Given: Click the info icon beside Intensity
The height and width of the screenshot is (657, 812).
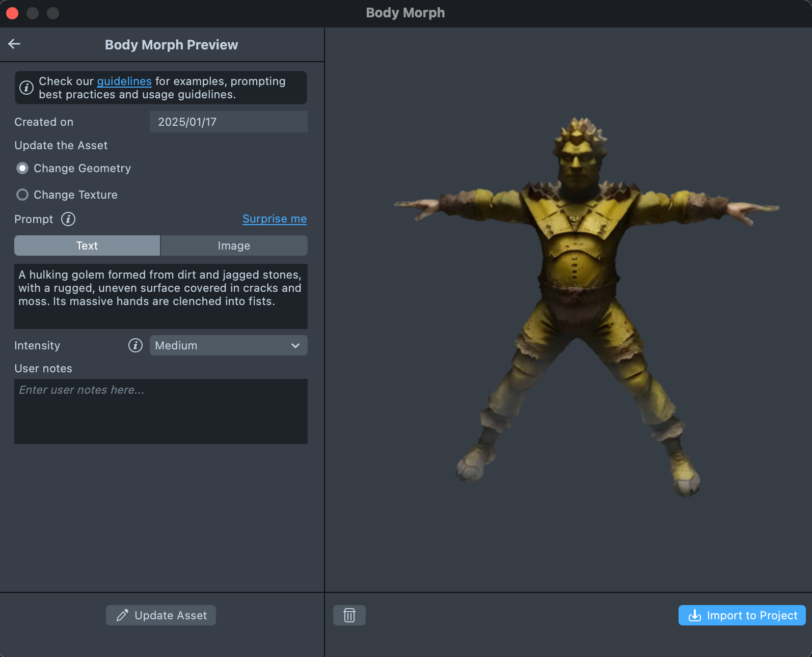Looking at the screenshot, I should click(x=136, y=346).
